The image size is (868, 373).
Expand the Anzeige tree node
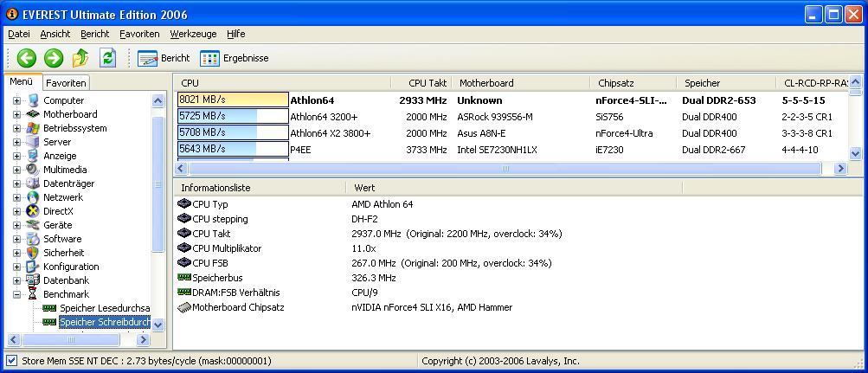click(x=16, y=156)
